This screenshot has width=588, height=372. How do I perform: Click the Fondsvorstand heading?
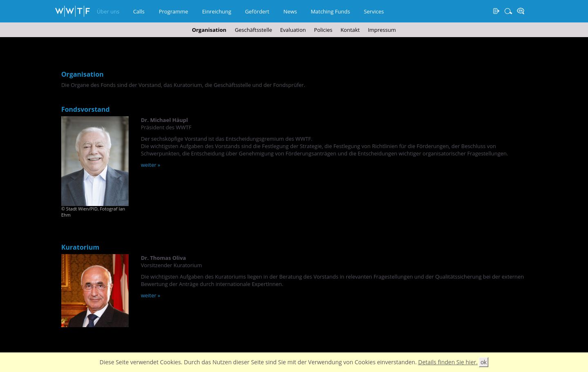[x=85, y=109]
